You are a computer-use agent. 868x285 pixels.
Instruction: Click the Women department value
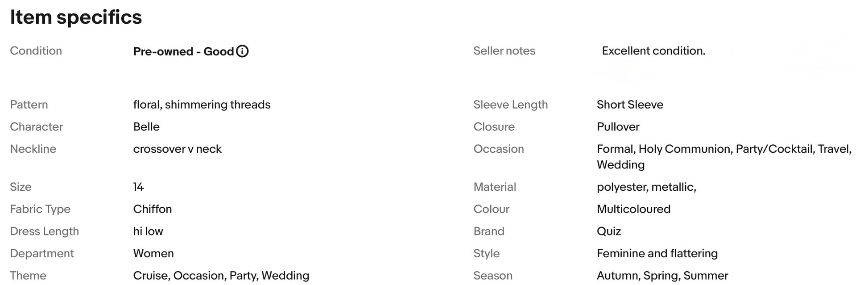tap(153, 254)
